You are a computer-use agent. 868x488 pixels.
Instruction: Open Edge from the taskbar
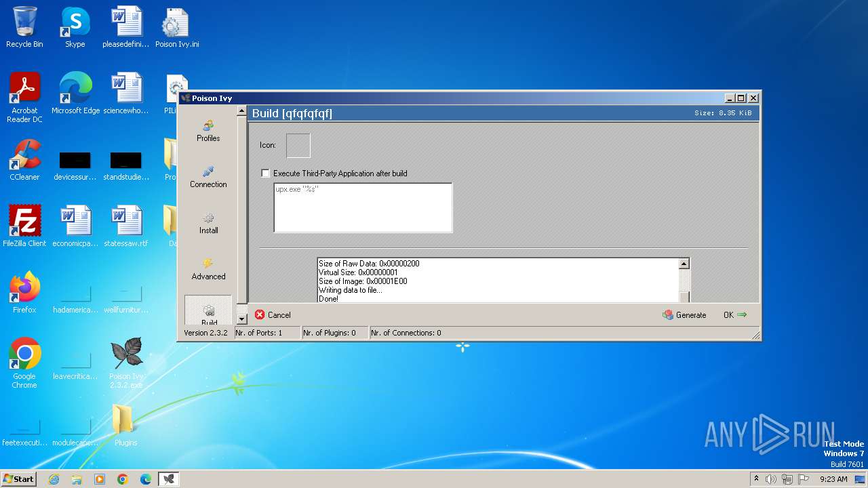point(146,479)
